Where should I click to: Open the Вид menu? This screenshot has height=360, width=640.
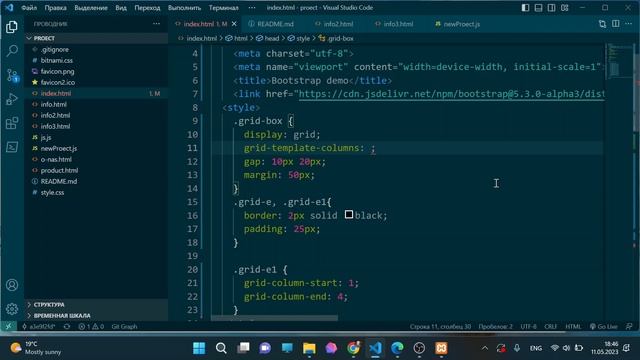121,8
